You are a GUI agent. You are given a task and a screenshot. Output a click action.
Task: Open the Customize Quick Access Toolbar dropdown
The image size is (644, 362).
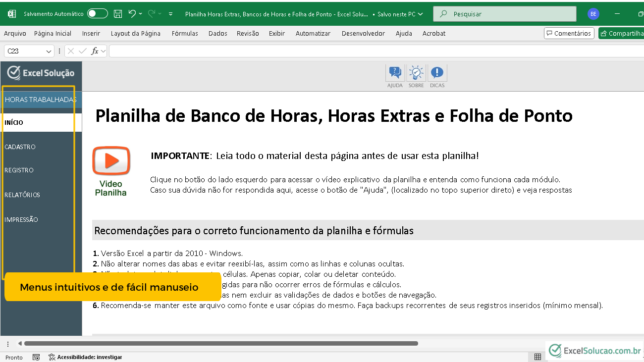tap(171, 14)
